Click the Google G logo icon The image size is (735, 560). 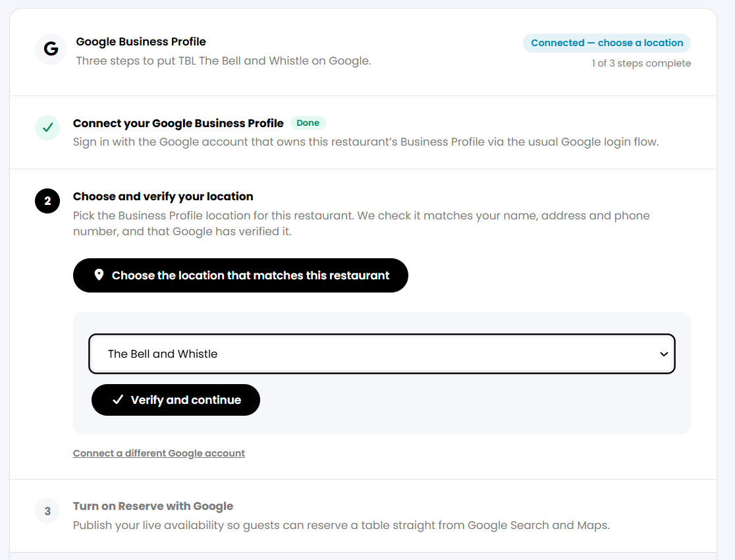coord(51,49)
